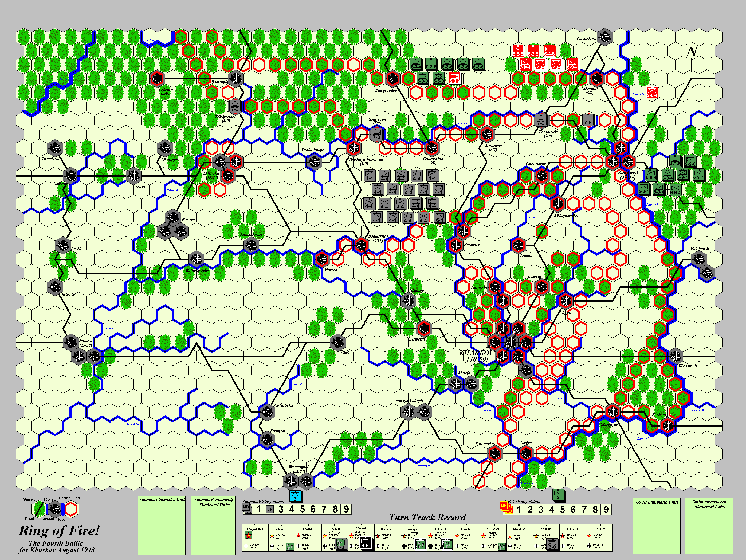746x560 pixels.
Task: Click the Lyubotin town hex
Action: pos(424,328)
